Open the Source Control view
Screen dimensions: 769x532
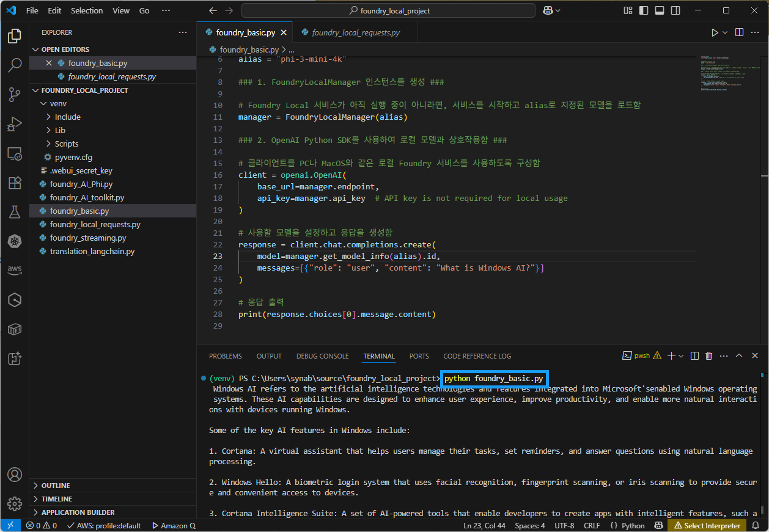(15, 94)
